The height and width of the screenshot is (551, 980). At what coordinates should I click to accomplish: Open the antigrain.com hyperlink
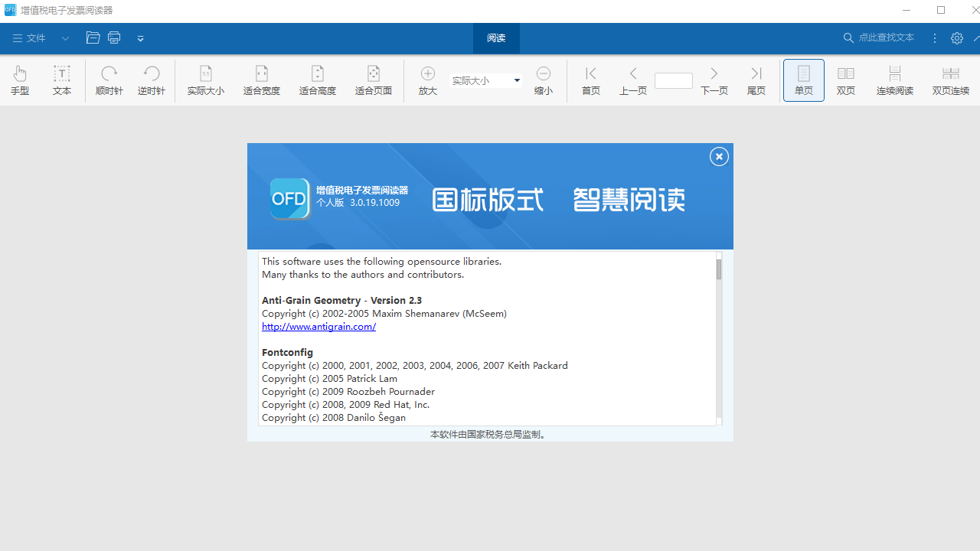(318, 326)
